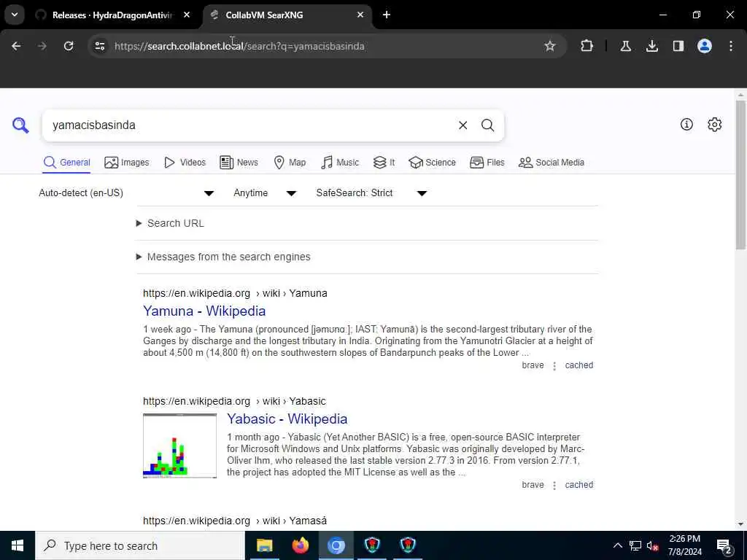
Task: Click the browser forward arrow
Action: tap(42, 46)
